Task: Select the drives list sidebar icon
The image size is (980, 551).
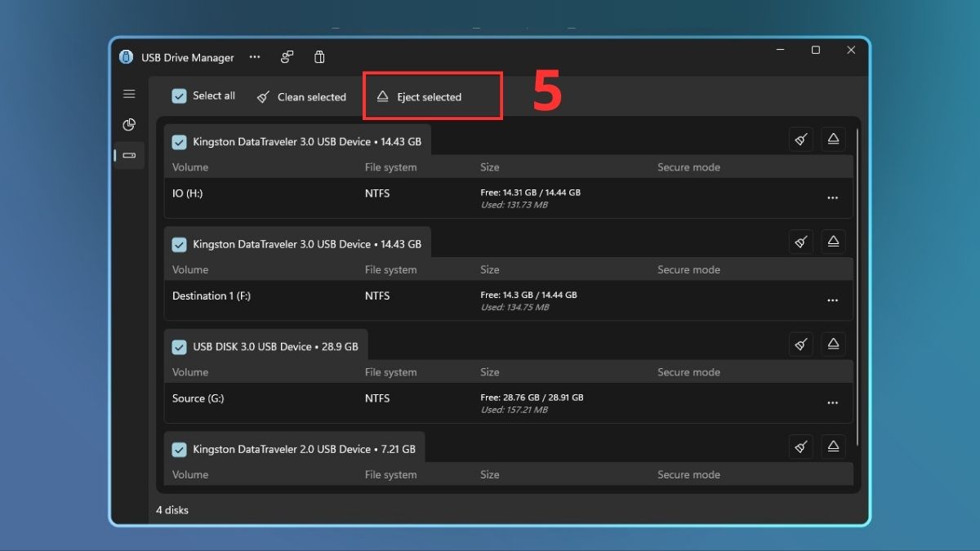Action: [x=129, y=155]
